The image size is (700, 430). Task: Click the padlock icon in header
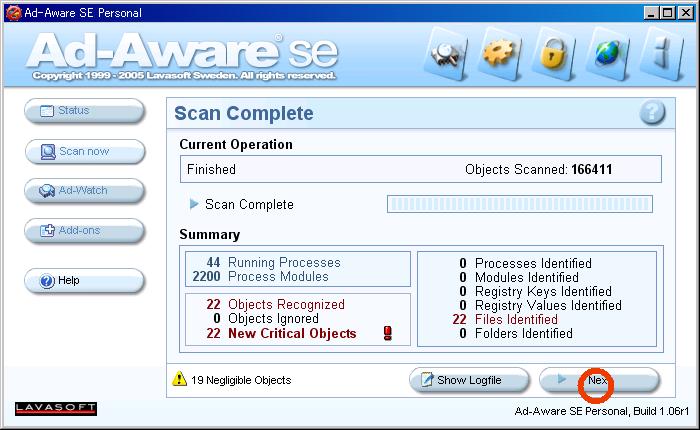pyautogui.click(x=553, y=54)
